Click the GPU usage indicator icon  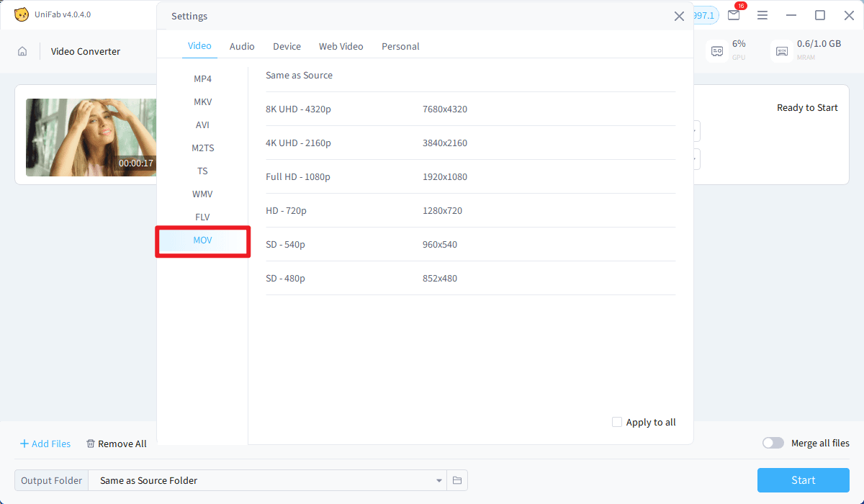click(x=716, y=50)
